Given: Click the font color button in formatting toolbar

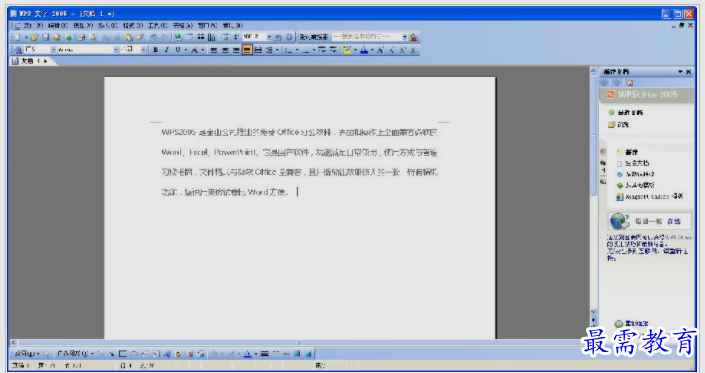Looking at the screenshot, I should click(364, 50).
